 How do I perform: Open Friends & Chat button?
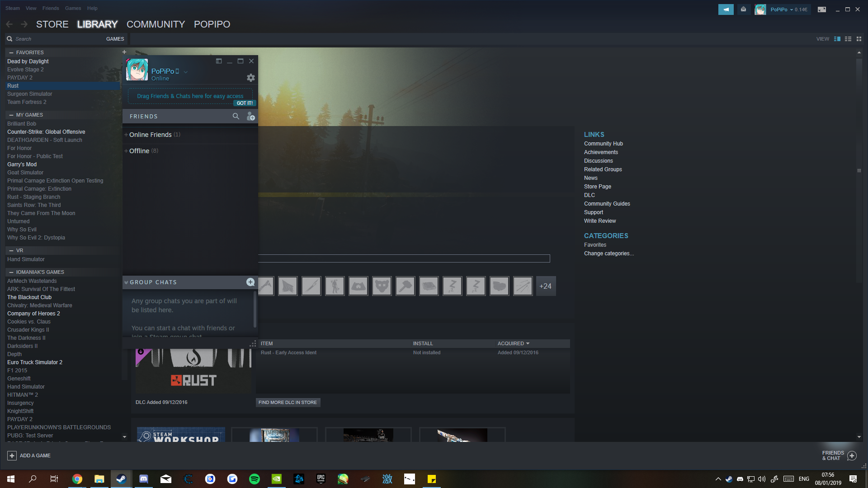[x=839, y=455]
